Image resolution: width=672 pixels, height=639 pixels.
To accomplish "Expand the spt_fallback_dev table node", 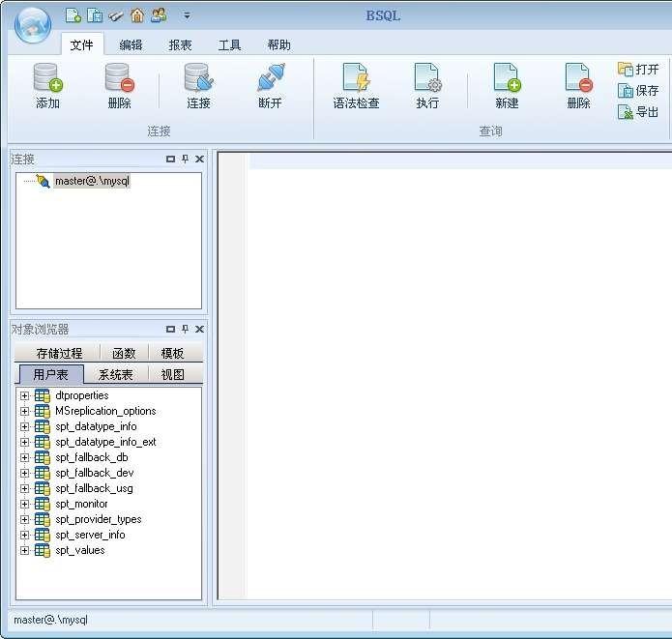I will pyautogui.click(x=24, y=473).
